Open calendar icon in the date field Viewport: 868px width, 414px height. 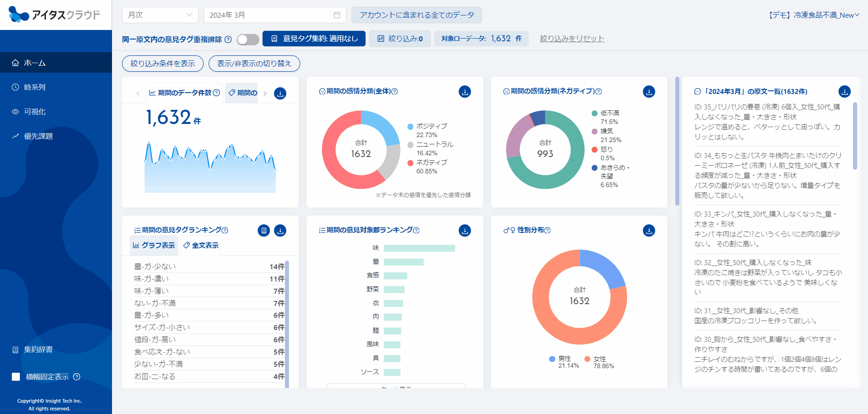[x=336, y=15]
